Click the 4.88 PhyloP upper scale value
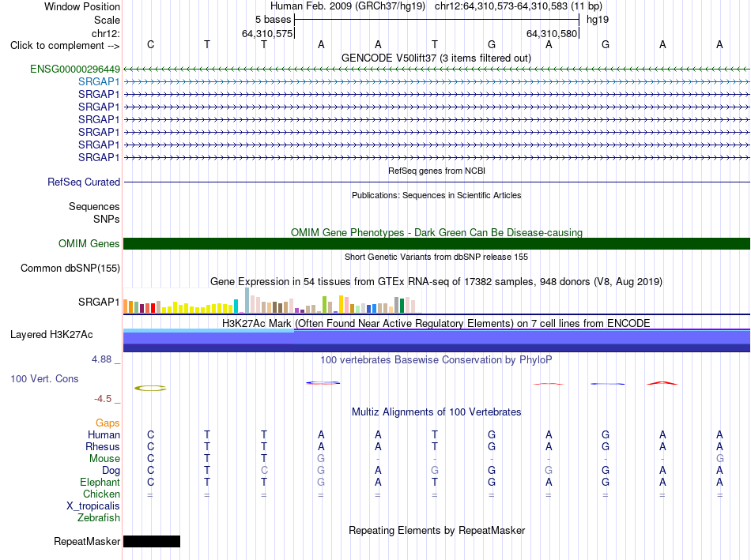 (101, 359)
